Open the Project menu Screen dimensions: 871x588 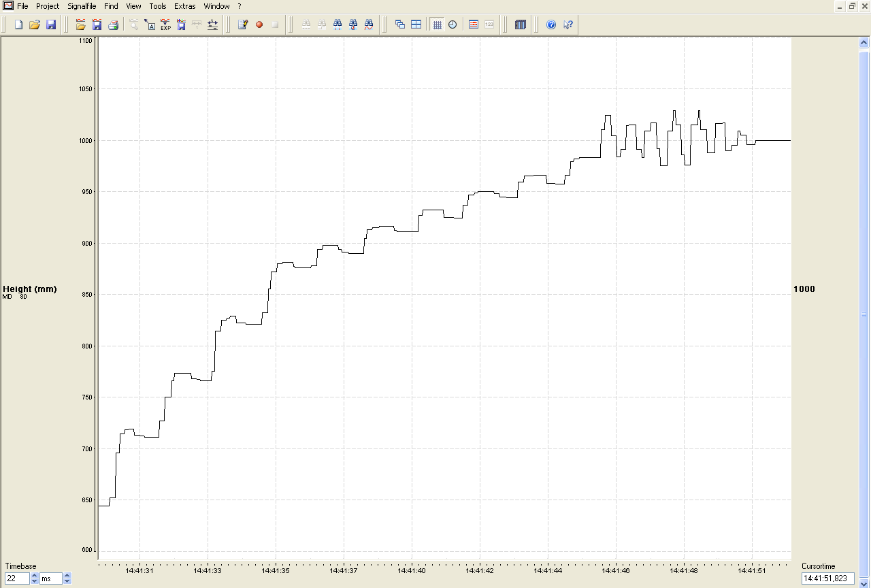pyautogui.click(x=48, y=6)
